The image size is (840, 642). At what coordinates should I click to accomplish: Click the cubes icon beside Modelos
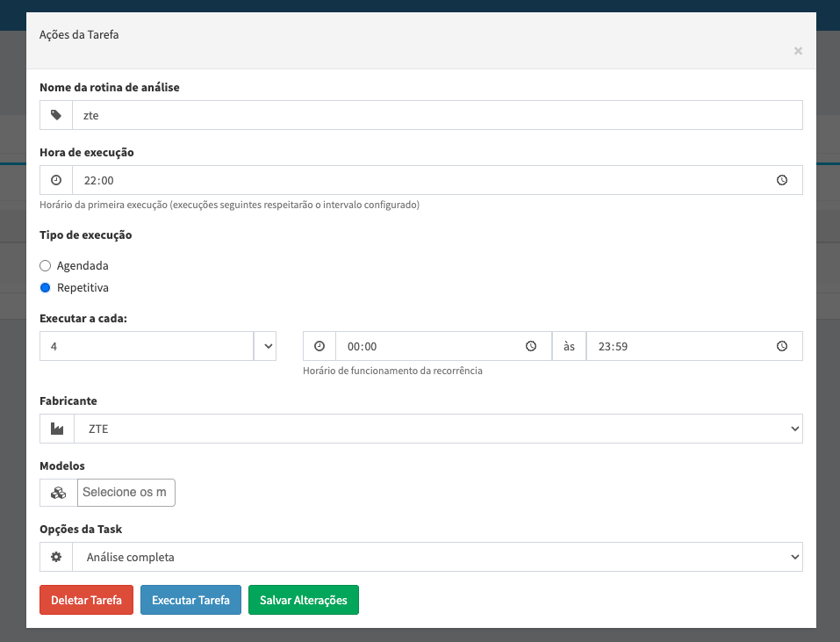[58, 493]
